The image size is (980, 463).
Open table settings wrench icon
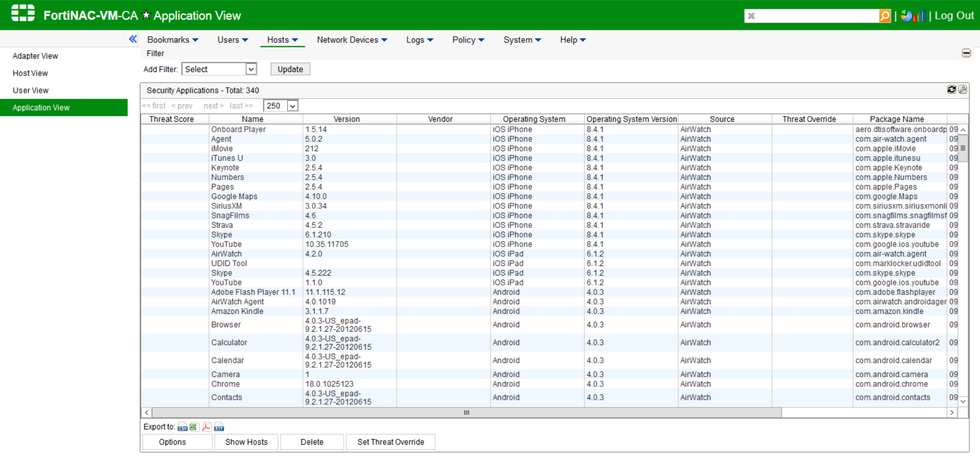click(963, 89)
